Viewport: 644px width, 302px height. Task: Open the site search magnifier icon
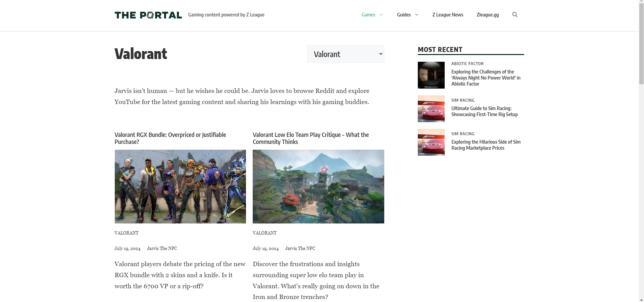[x=515, y=15]
